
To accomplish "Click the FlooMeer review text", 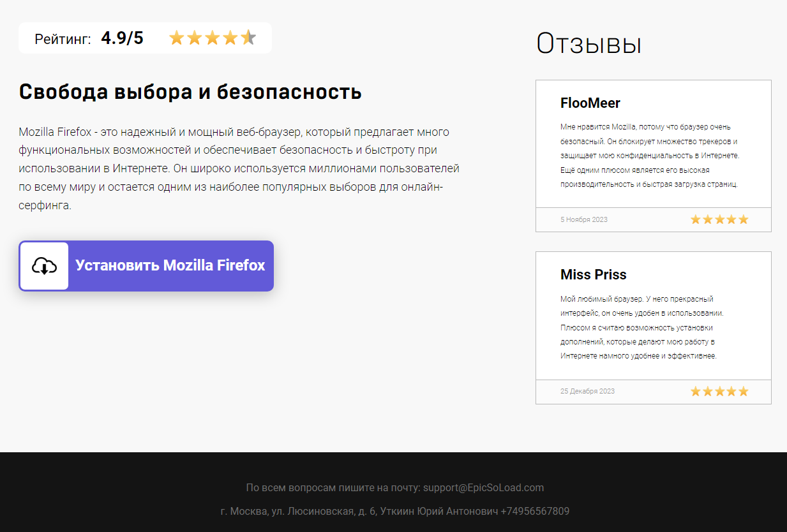I will point(650,156).
